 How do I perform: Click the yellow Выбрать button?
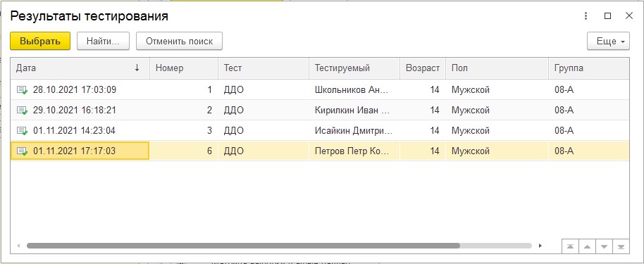40,41
